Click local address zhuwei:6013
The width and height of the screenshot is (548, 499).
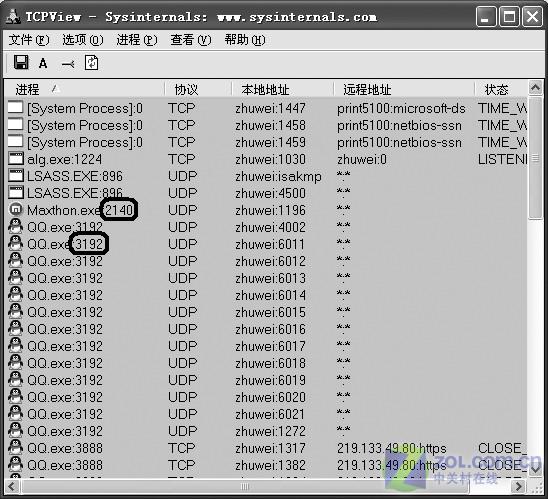[271, 278]
